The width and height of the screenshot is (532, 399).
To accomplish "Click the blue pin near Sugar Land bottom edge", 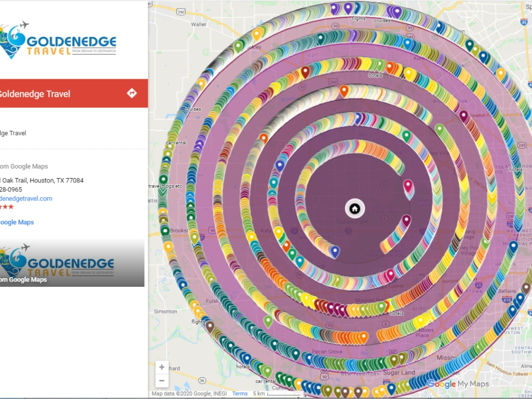I will [x=391, y=388].
